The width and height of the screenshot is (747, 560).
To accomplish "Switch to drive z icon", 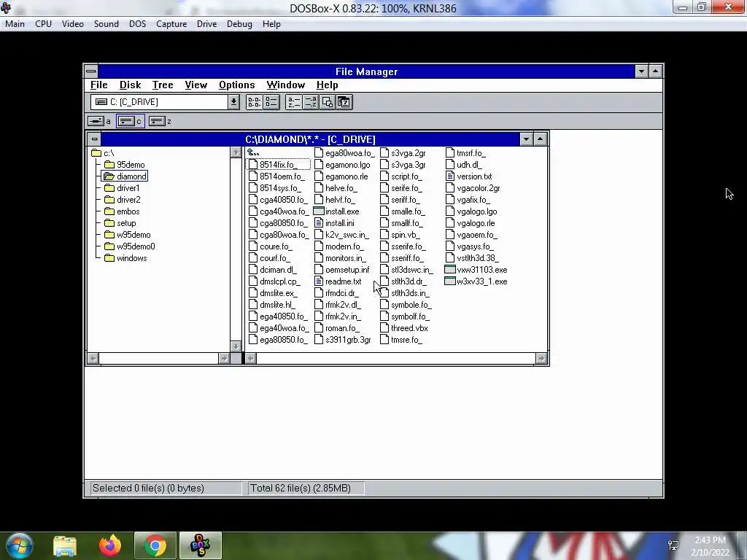I will (160, 121).
